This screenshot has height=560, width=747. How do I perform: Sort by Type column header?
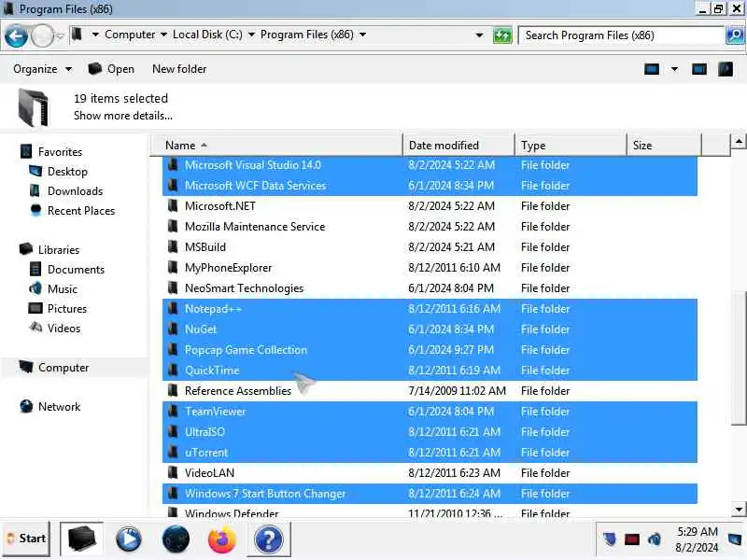(x=571, y=146)
